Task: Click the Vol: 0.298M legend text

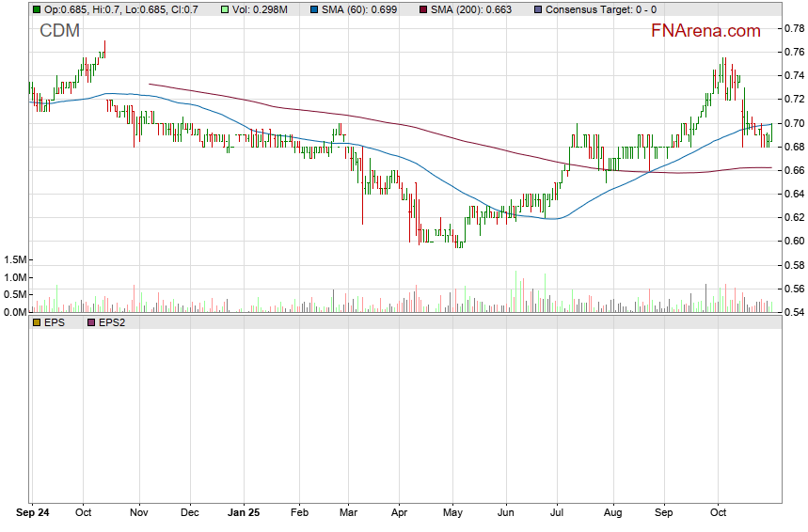Action: [261, 9]
